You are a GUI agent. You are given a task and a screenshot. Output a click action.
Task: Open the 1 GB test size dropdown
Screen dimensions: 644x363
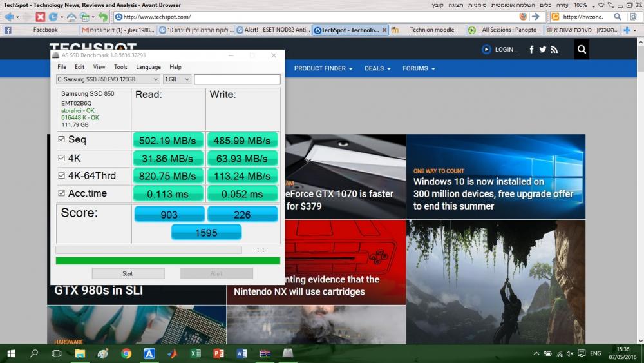coord(177,79)
